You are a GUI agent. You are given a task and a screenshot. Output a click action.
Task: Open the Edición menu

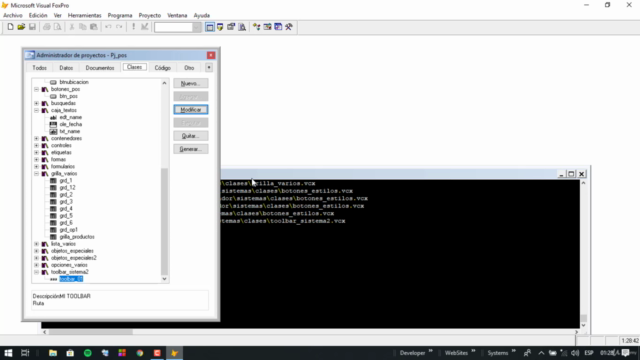point(38,16)
